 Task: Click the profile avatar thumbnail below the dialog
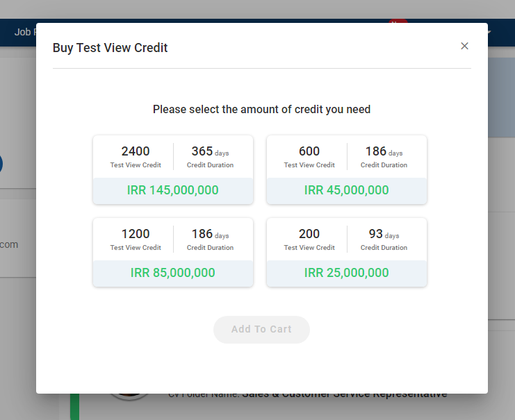129,397
